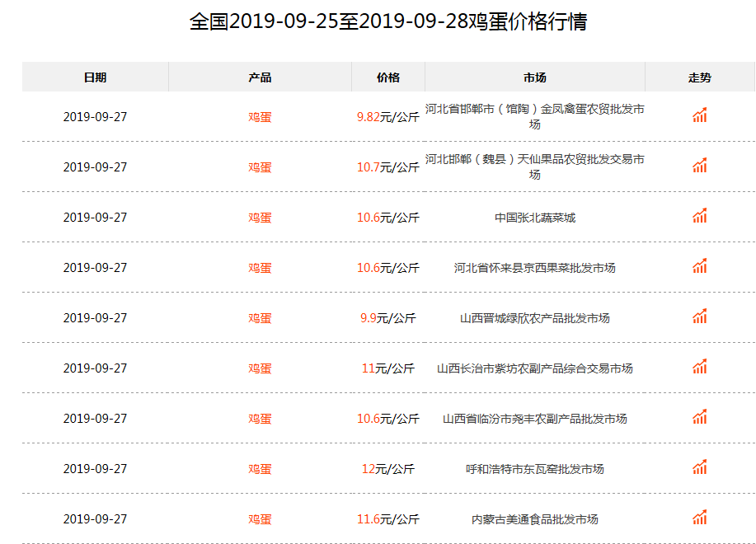Show trend chart for 河北省怀来县京西果菜批发市场
This screenshot has height=544, width=756.
700,266
